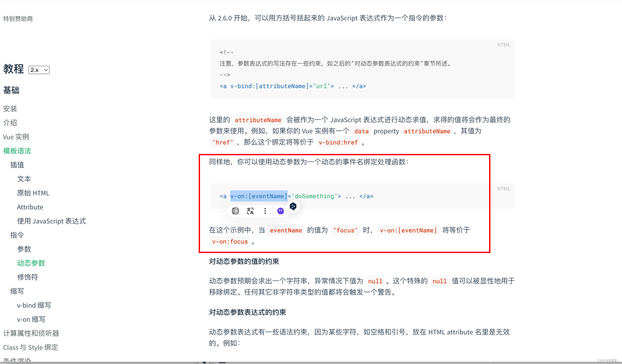Click the 特别赞助商 label
Viewport: 622px width, 364px height.
click(18, 19)
